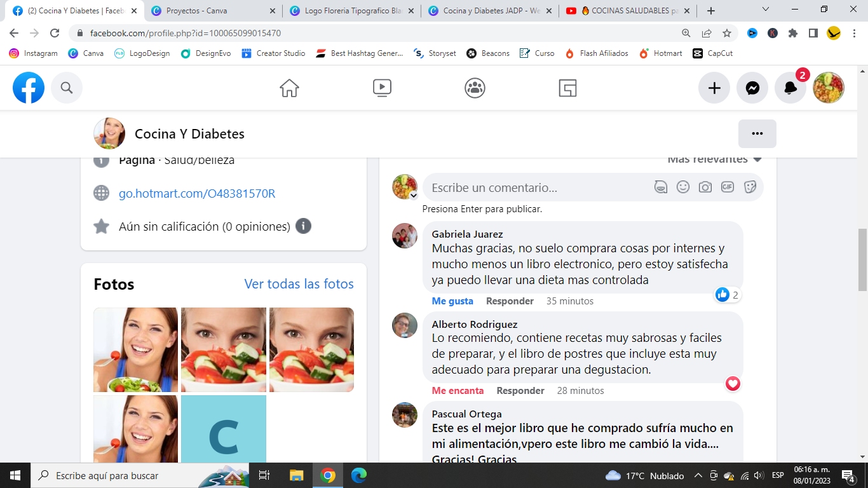Click the emoji icon in comment box
Screen dimensions: 868x488
pyautogui.click(x=683, y=187)
